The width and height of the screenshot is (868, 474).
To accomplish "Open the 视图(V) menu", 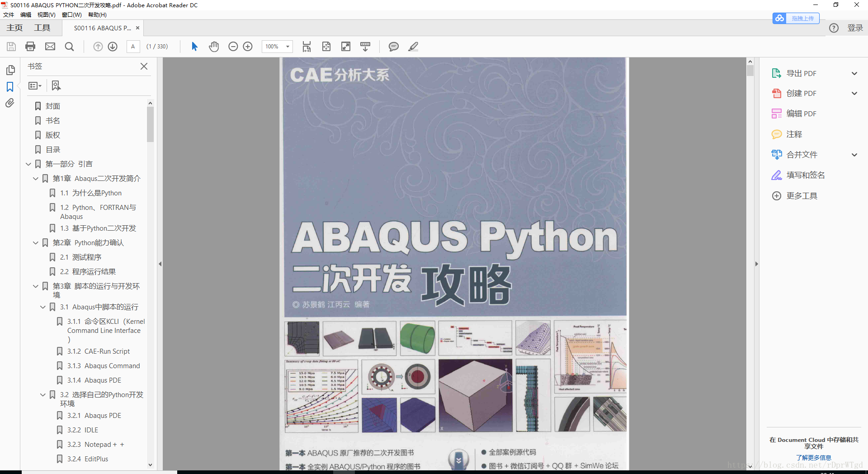I will click(x=46, y=15).
